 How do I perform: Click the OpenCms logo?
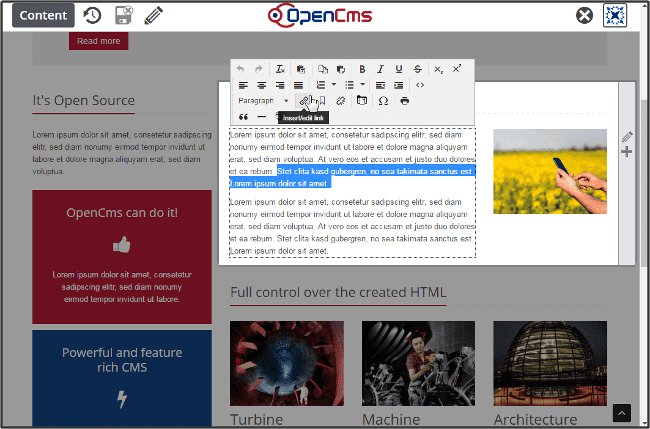click(320, 15)
